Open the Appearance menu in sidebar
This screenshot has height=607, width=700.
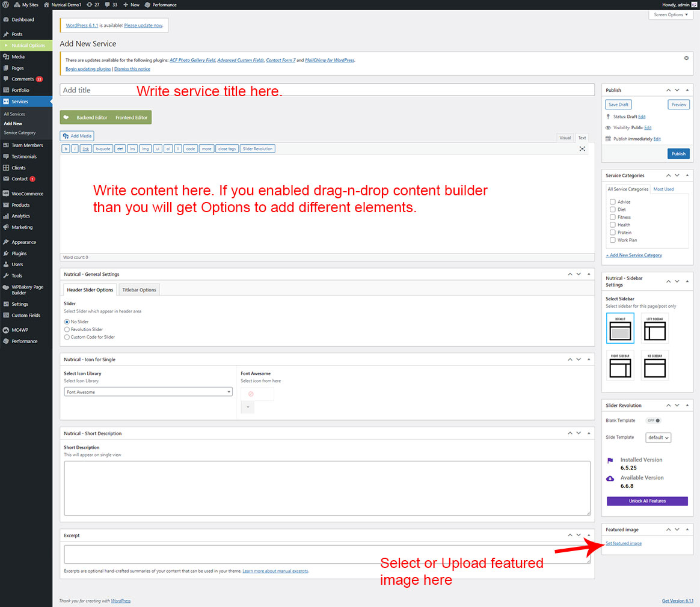(x=23, y=242)
